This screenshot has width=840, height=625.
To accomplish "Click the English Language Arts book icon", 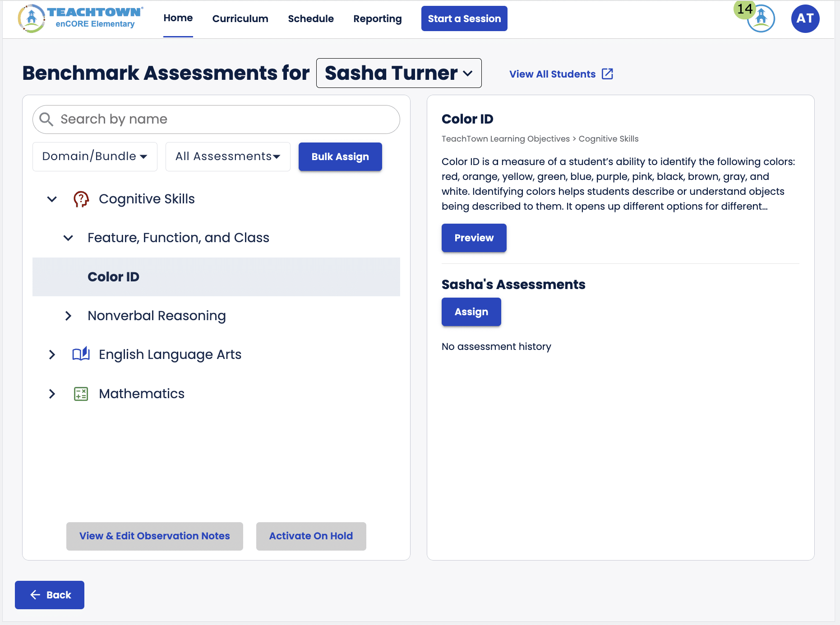I will (81, 354).
